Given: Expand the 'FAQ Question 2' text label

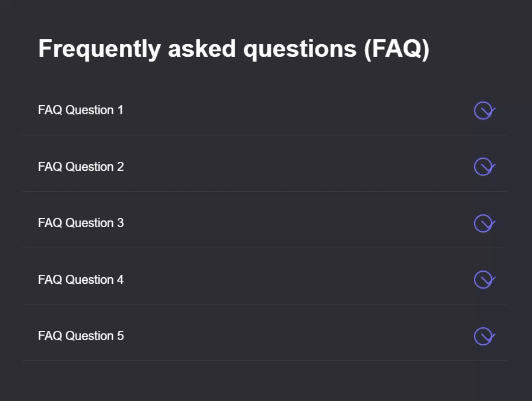Looking at the screenshot, I should [81, 167].
